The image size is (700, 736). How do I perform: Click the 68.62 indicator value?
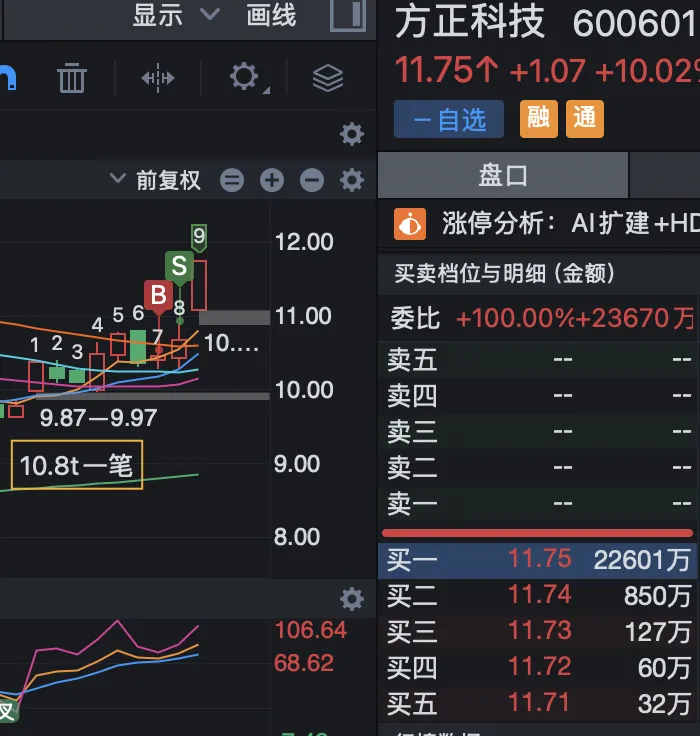(304, 663)
